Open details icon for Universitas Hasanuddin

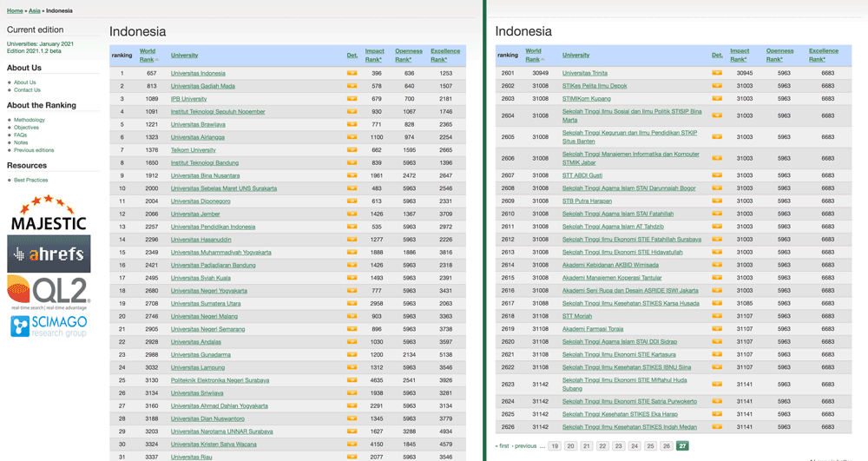[352, 240]
